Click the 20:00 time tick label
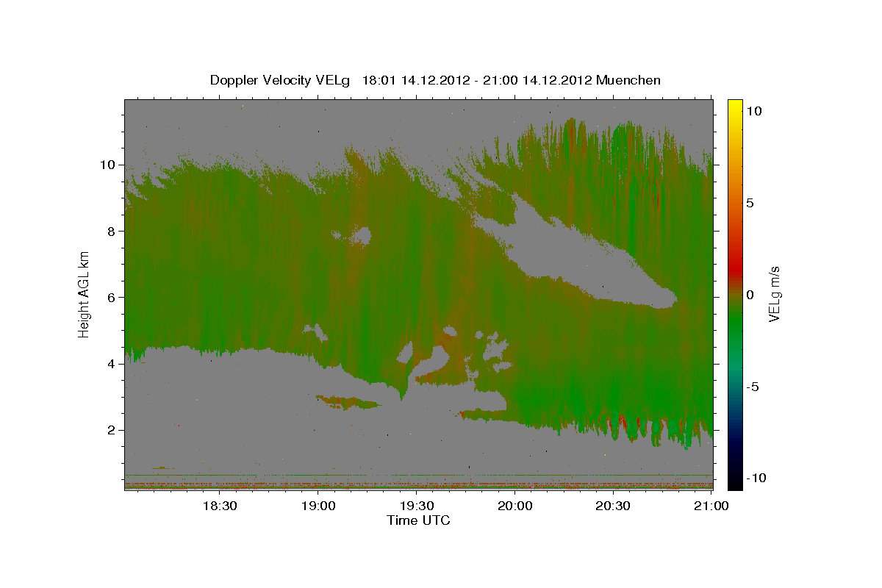This screenshot has height=588, width=882. (514, 506)
